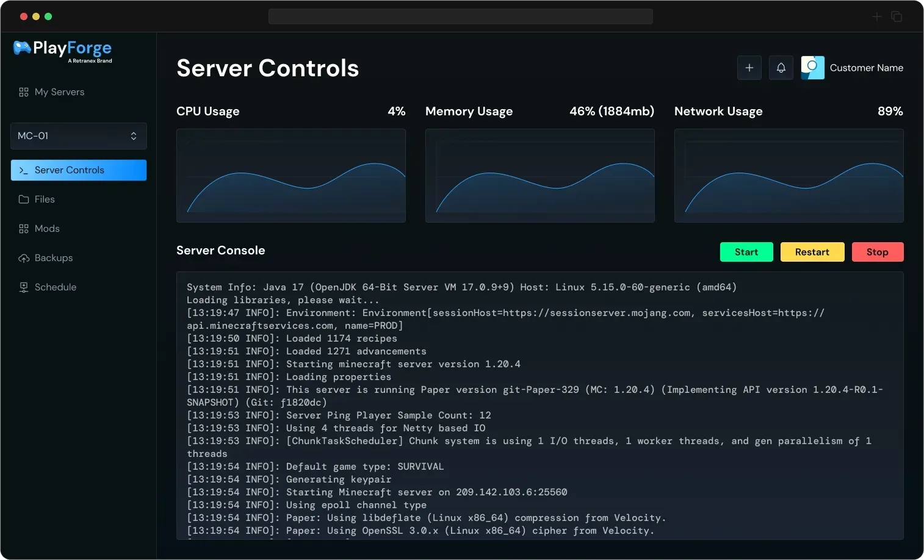
Task: Click the 'Using libdeflate' console line
Action: coord(427,518)
